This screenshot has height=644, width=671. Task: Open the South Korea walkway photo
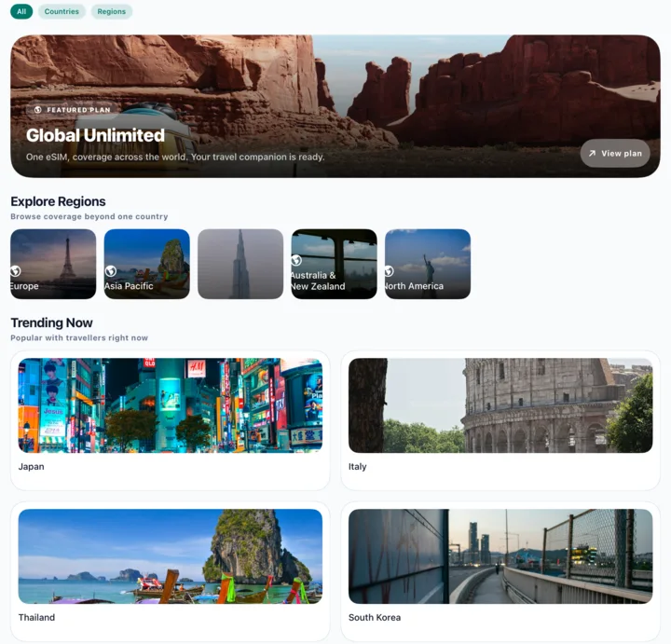pyautogui.click(x=500, y=556)
